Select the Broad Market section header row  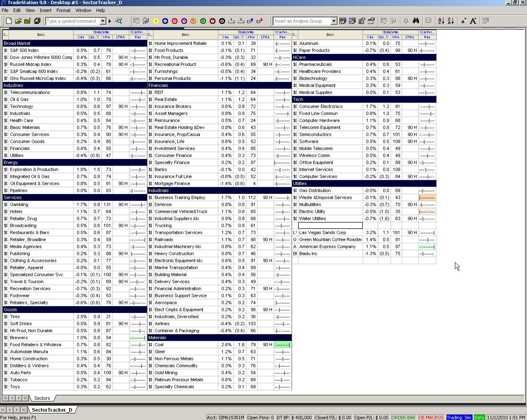pyautogui.click(x=75, y=43)
